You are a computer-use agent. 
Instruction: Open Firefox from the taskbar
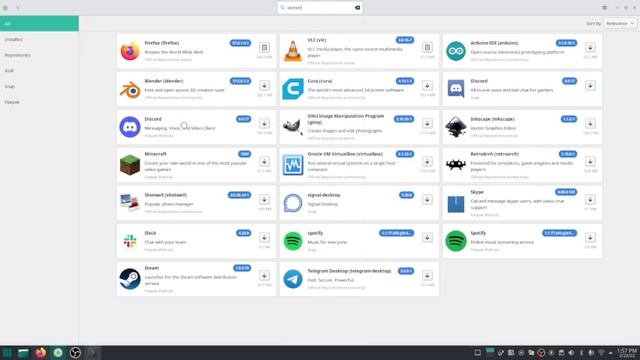click(x=40, y=353)
